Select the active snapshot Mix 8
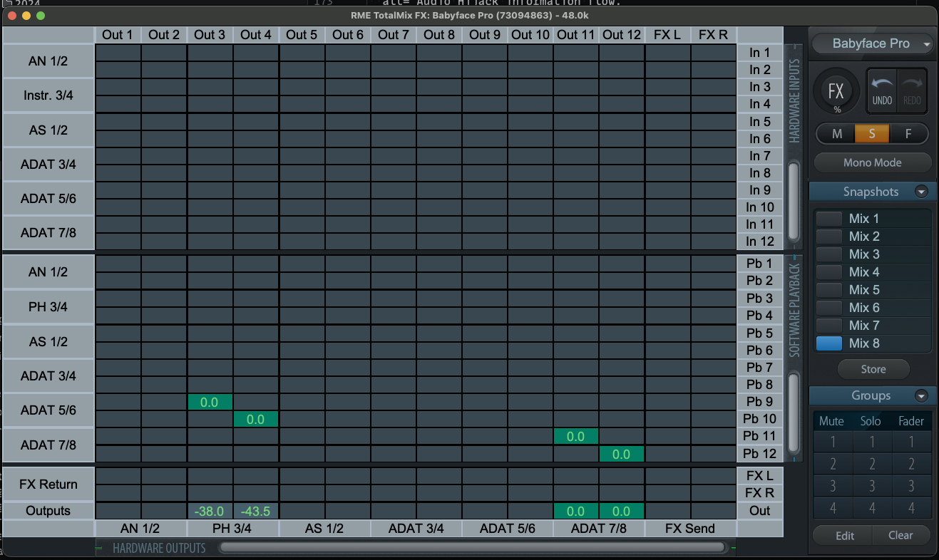939x560 pixels. (873, 343)
